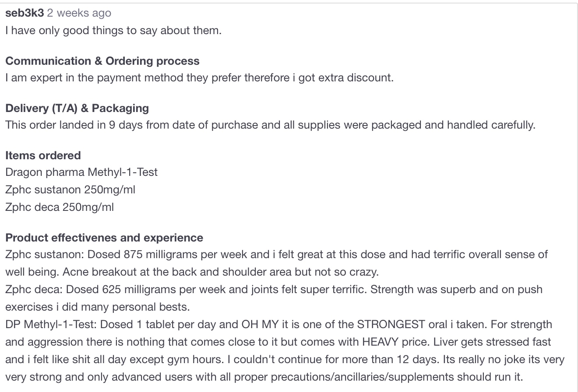Click the "Items ordered" heading
The width and height of the screenshot is (578, 392).
pos(43,155)
